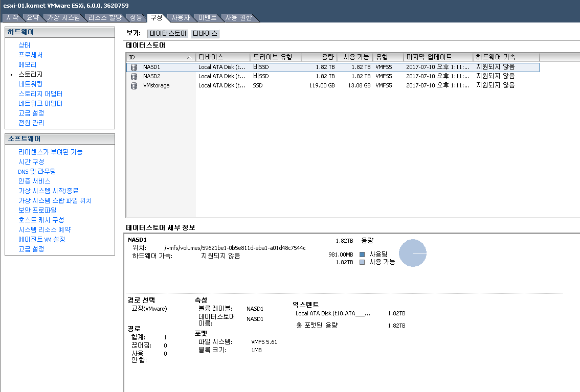The image size is (580, 392).
Task: Switch view to 디바이스
Action: (205, 34)
